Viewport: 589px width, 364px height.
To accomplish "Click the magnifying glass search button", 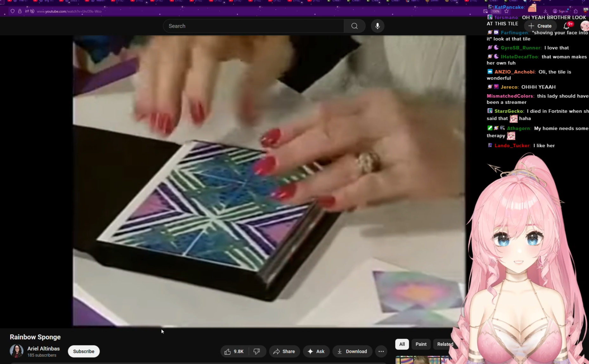I will tap(355, 26).
